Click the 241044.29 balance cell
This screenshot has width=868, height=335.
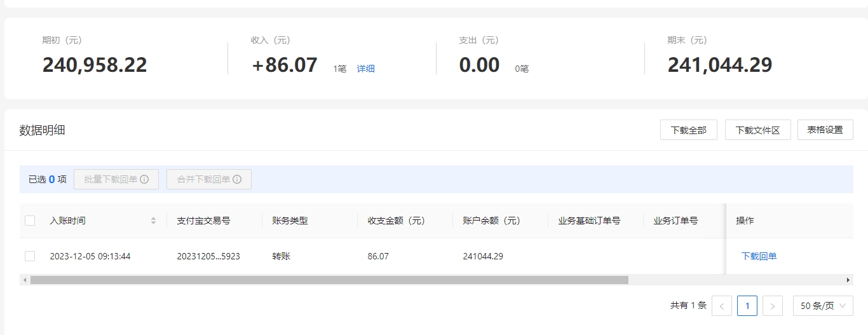483,256
